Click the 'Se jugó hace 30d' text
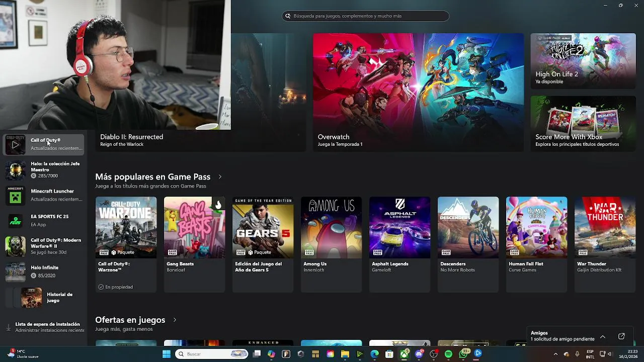The height and width of the screenshot is (362, 644). 48,252
